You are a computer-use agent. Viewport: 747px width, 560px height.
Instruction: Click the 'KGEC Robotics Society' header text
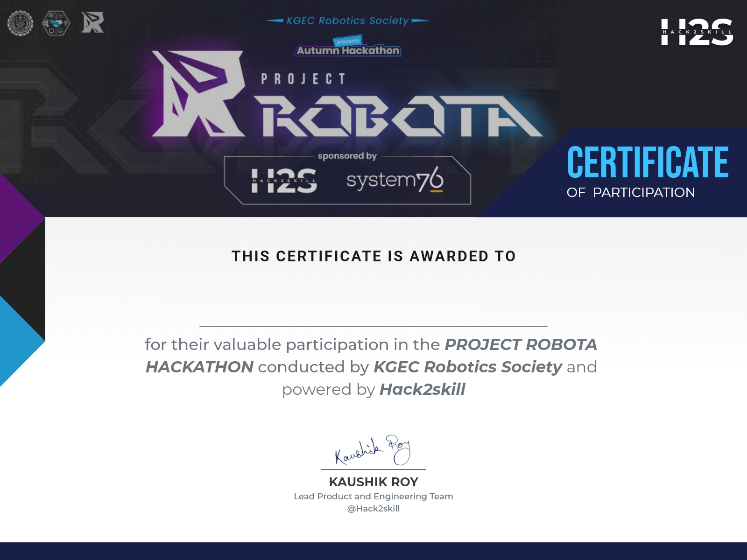click(x=347, y=21)
